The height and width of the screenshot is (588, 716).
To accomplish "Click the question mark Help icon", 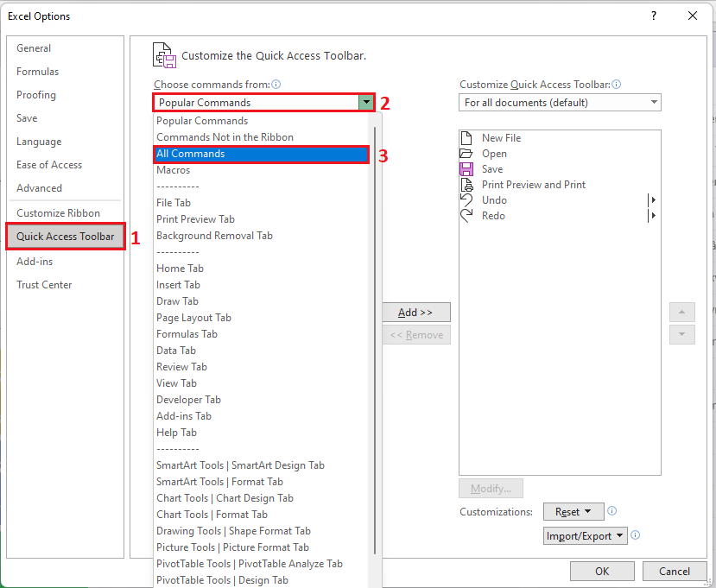I will click(x=654, y=16).
